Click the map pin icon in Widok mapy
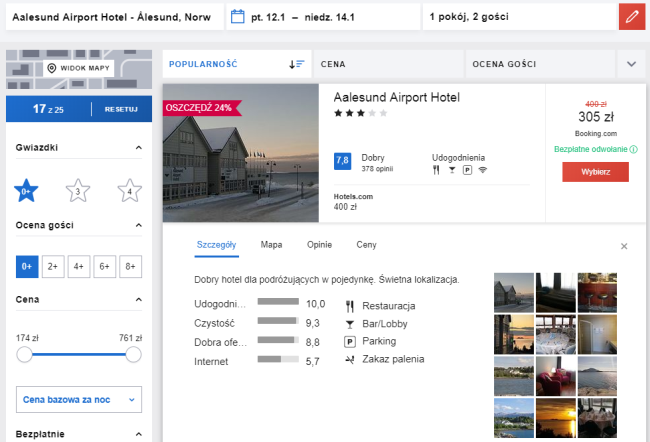Screen dimensions: 650x442 pos(52,68)
